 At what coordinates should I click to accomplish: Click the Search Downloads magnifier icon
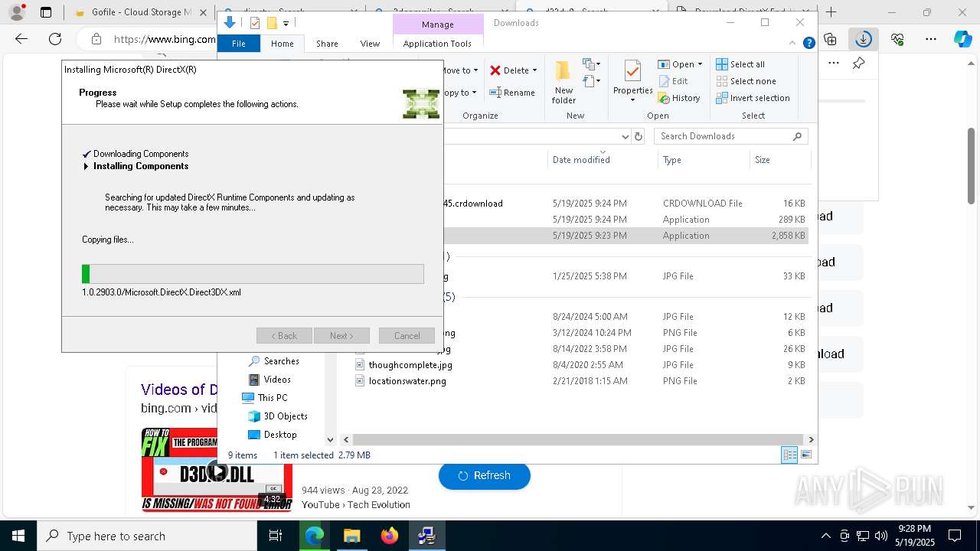[797, 136]
